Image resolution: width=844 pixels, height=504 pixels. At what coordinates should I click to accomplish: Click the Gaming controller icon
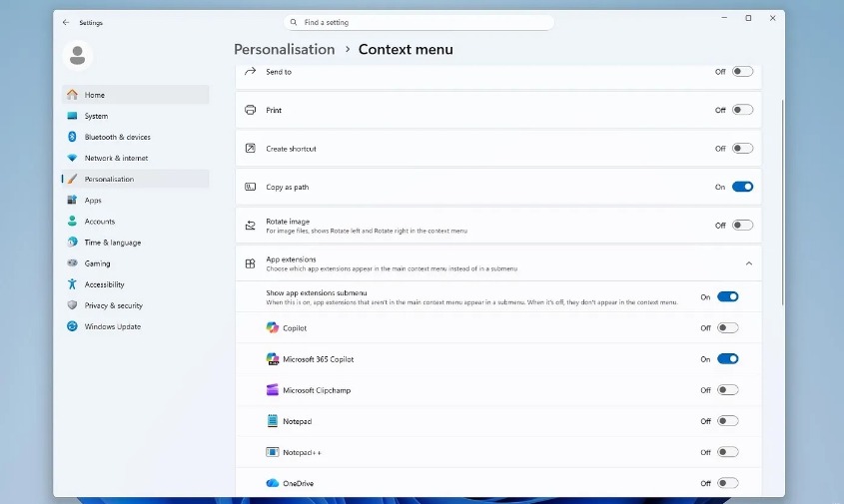click(72, 263)
